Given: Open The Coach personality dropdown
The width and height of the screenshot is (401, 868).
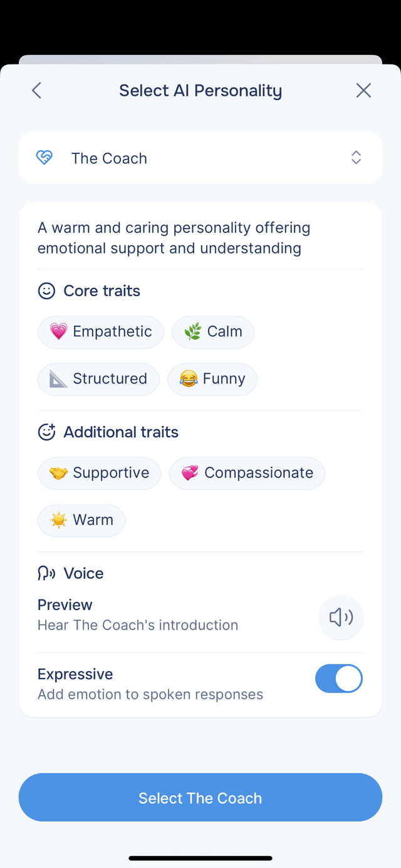Looking at the screenshot, I should pos(200,157).
